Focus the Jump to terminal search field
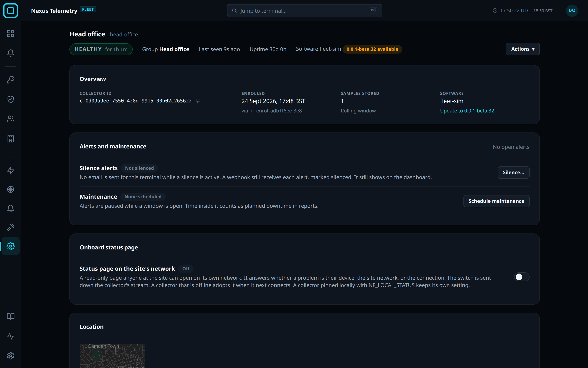The width and height of the screenshot is (588, 368). pyautogui.click(x=304, y=11)
